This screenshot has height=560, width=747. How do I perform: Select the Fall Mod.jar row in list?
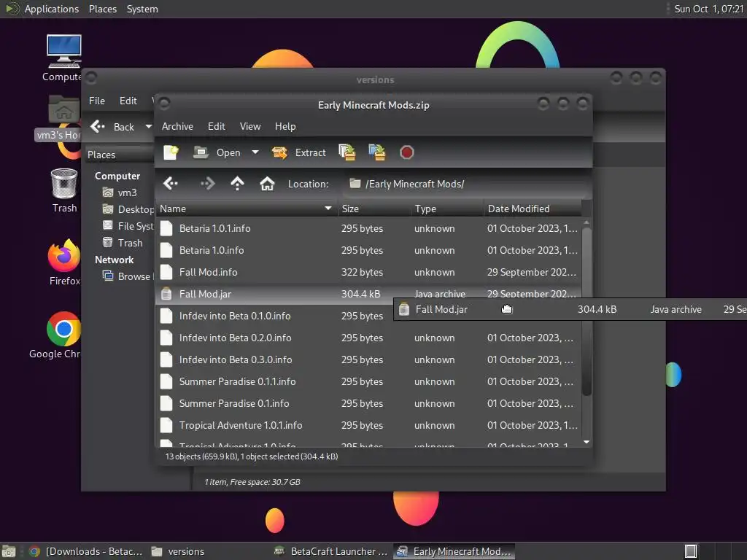(x=368, y=294)
